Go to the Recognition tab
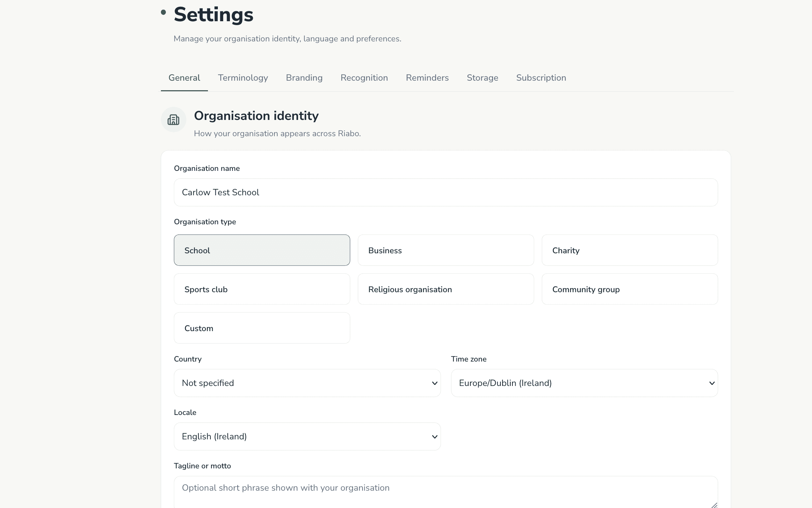This screenshot has height=508, width=812. [364, 78]
